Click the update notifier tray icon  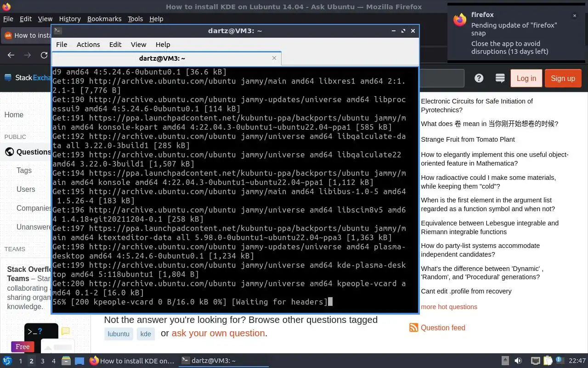coord(560,361)
